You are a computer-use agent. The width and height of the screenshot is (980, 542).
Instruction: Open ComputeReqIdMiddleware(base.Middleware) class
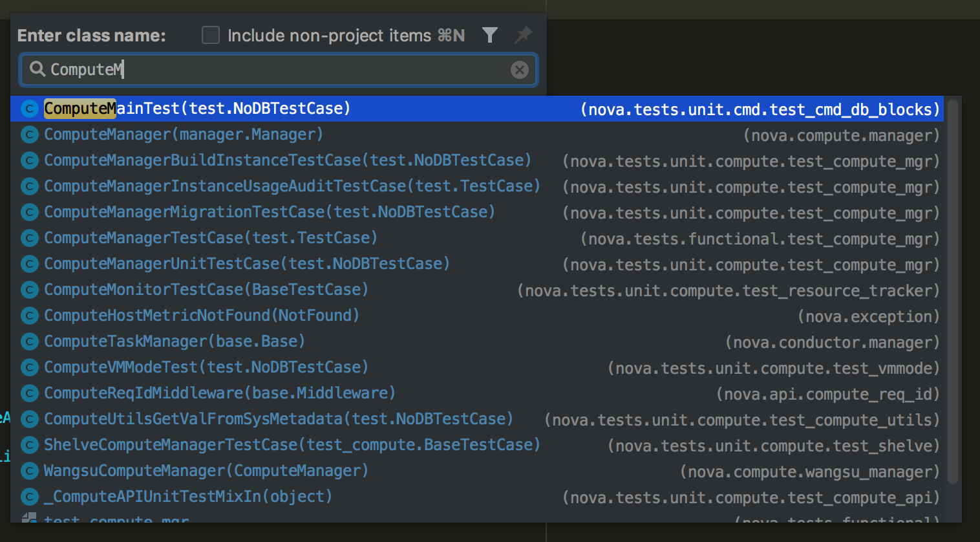click(220, 393)
